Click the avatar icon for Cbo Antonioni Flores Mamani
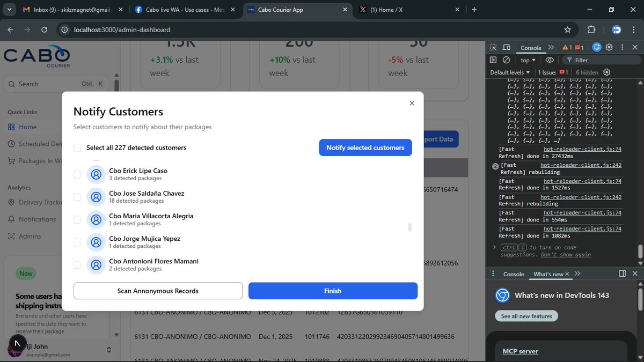644x362 pixels. (x=96, y=264)
